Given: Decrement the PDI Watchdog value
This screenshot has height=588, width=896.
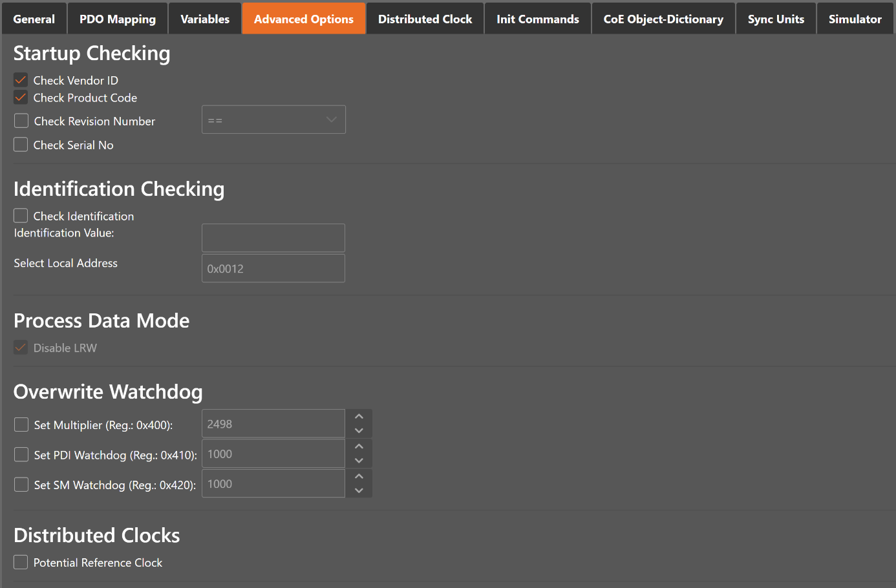Looking at the screenshot, I should (x=359, y=461).
